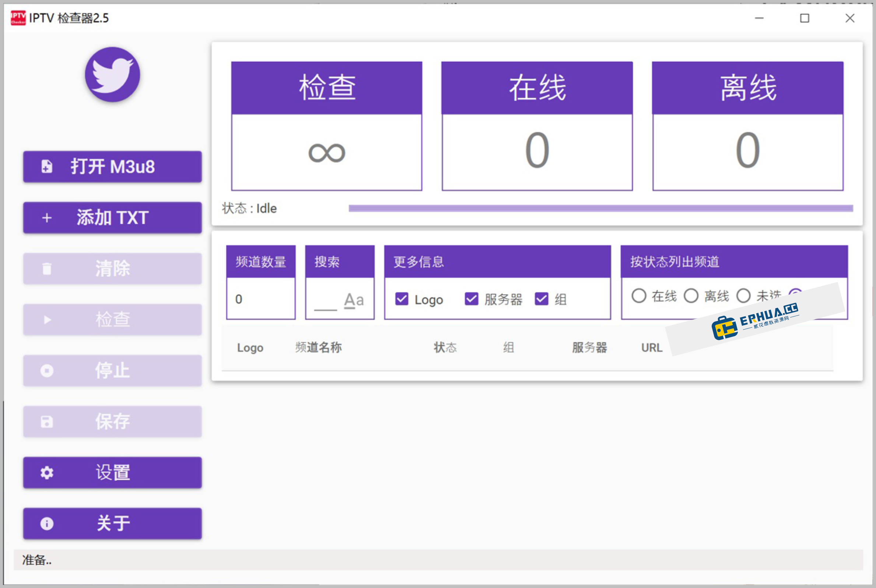Screen dimensions: 876x588
Task: Click the 状态 : Idle status text
Action: (249, 208)
